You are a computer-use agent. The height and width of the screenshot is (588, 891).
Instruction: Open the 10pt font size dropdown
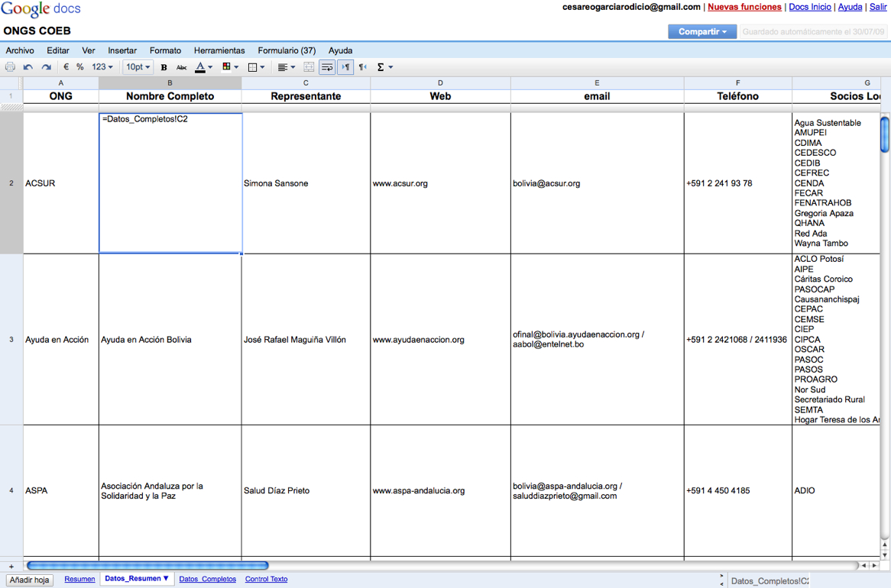138,67
